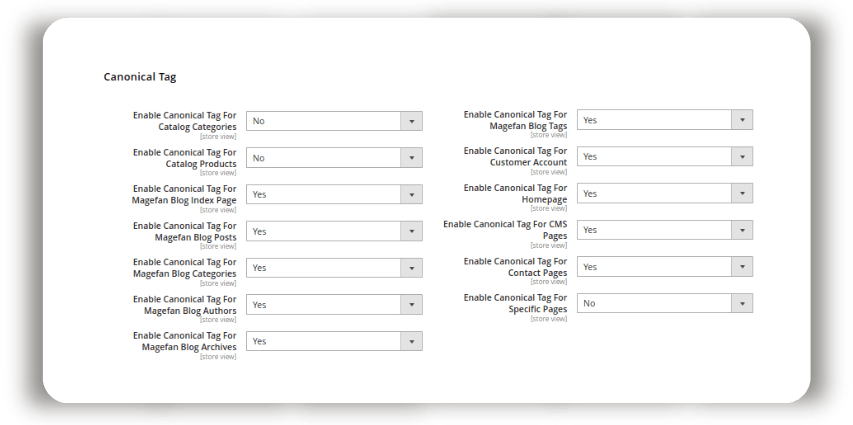This screenshot has height=425, width=853.
Task: Open the Magefan Blog Archives dropdown
Action: pyautogui.click(x=334, y=341)
